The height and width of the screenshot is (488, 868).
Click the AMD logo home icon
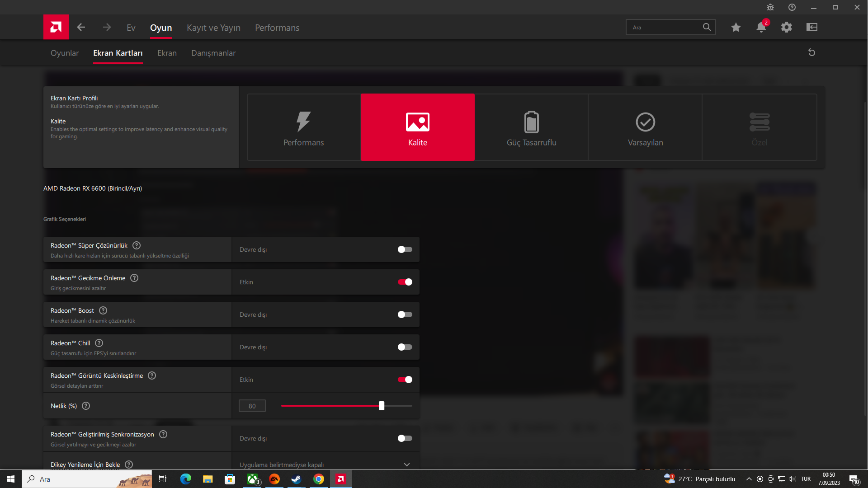(x=56, y=27)
